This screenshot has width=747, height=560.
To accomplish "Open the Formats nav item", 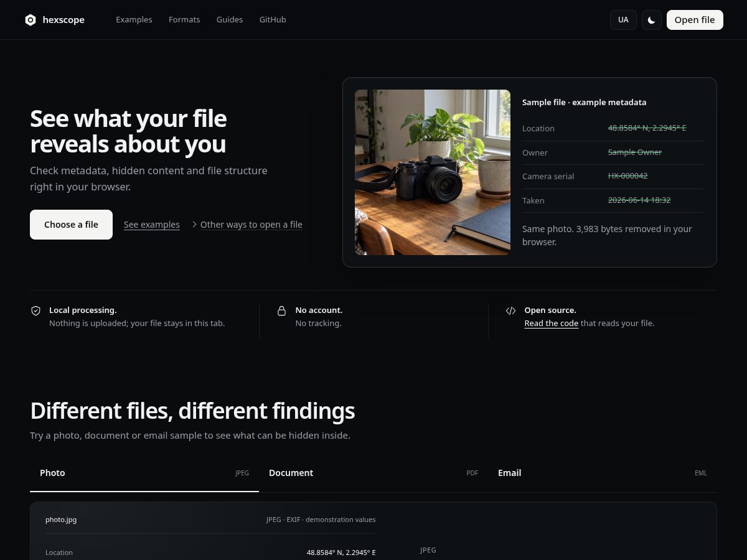I will tap(184, 20).
